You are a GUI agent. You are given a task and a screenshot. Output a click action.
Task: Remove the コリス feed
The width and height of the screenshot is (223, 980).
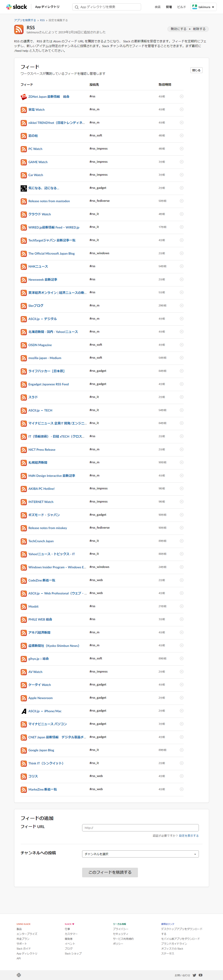(182, 776)
